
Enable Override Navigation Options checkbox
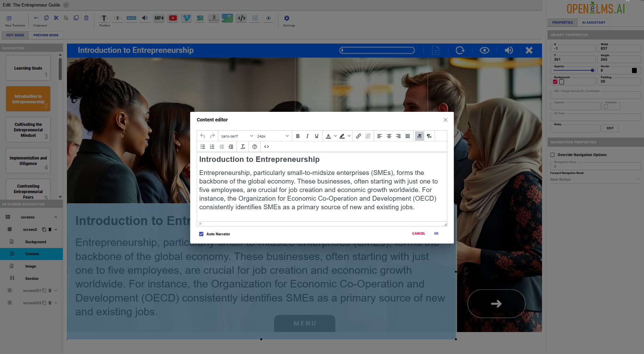tap(553, 155)
